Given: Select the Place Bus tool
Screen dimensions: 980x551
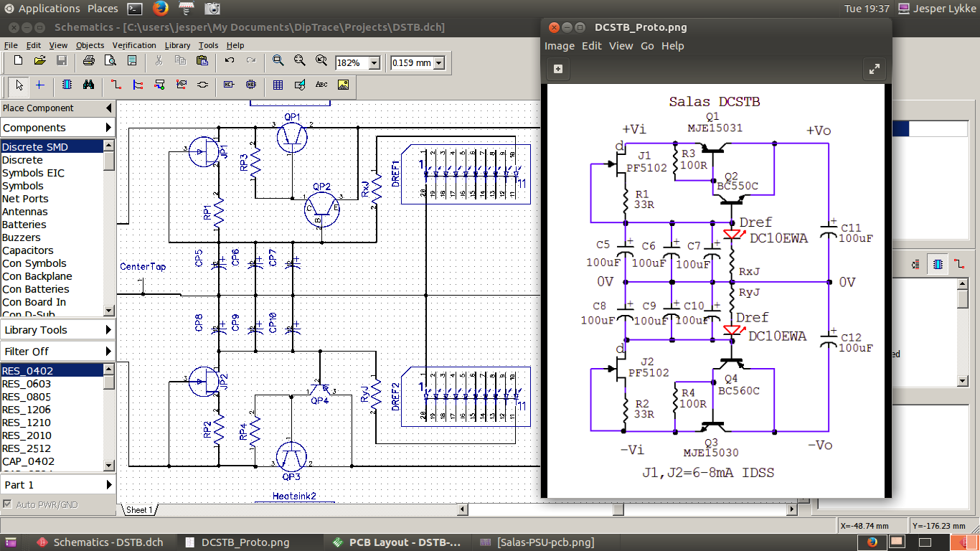Looking at the screenshot, I should 138,85.
